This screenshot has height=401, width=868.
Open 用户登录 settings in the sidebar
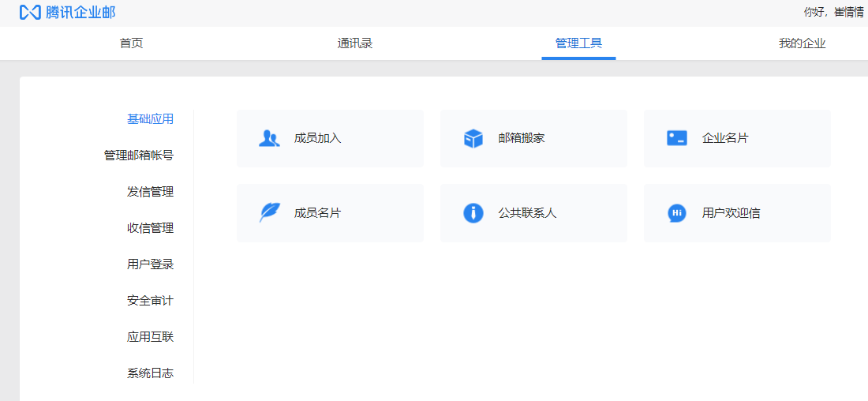click(150, 264)
